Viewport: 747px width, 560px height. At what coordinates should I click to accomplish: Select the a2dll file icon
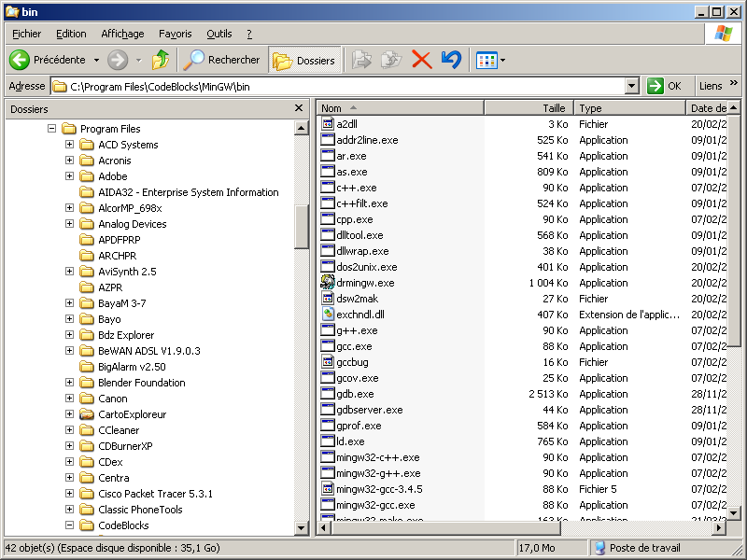328,124
